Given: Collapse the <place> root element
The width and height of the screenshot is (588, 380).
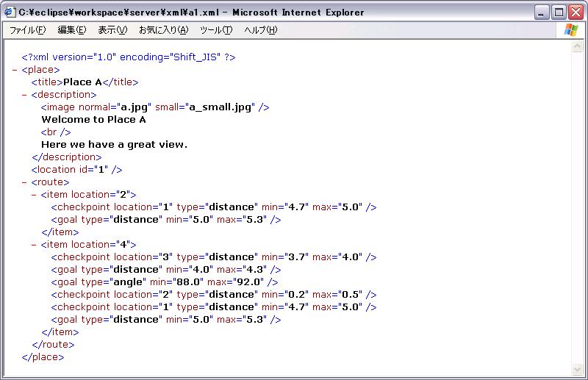Looking at the screenshot, I should click(15, 70).
